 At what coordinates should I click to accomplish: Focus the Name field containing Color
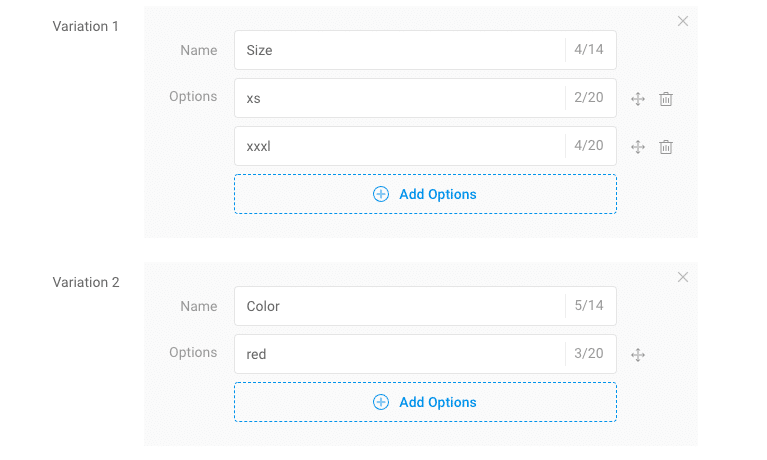[x=400, y=306]
